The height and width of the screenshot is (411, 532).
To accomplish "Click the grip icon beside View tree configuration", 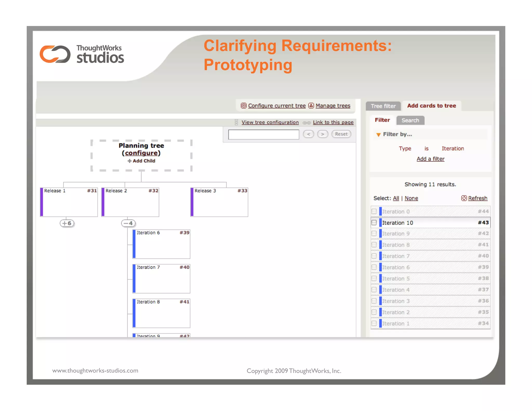I will (x=236, y=122).
